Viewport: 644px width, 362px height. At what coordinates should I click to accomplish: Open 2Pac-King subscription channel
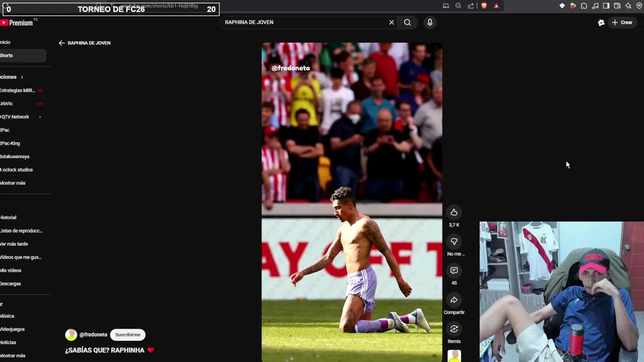10,143
